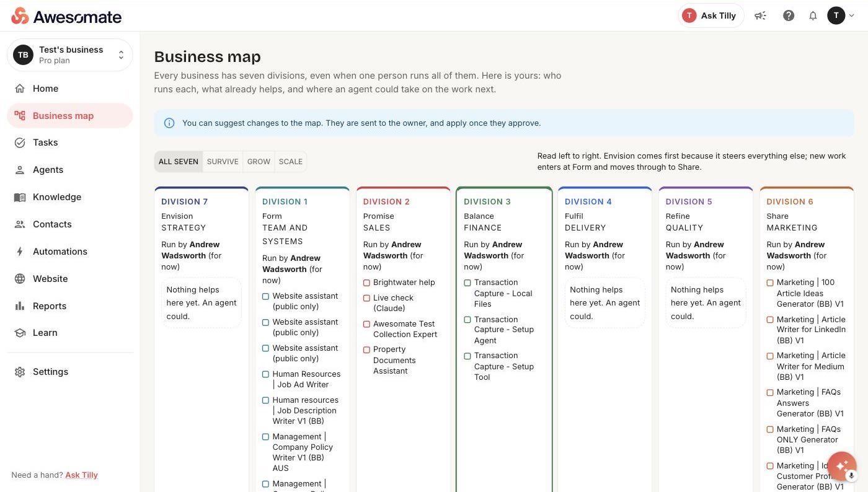Viewport: 868px width, 492px height.
Task: Tick the Brightwater help checkbox
Action: (x=366, y=283)
